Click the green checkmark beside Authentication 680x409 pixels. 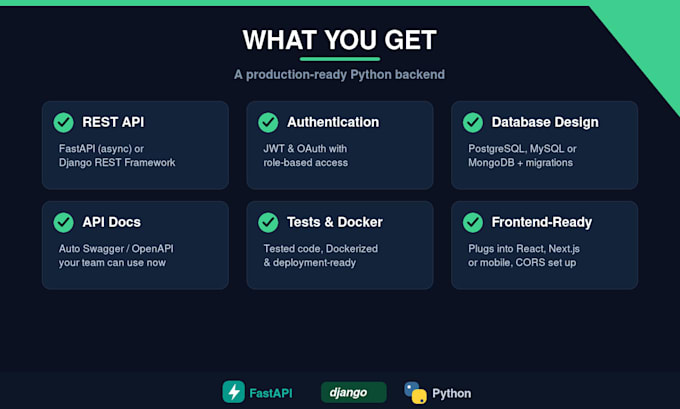coord(268,122)
